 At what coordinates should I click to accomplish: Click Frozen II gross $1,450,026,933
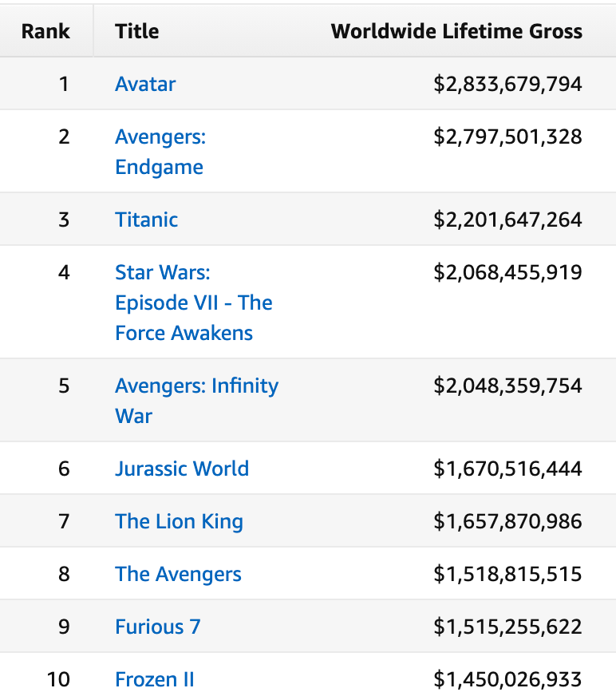[507, 679]
